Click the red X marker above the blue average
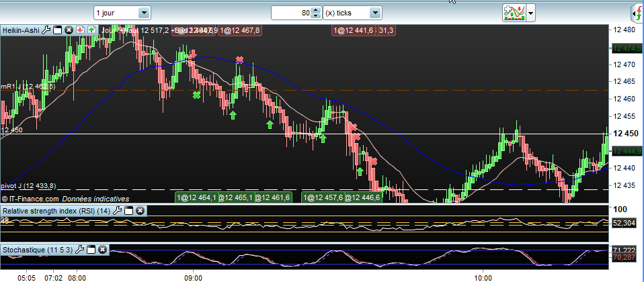Screen dimensions: 644x282 (x=239, y=60)
